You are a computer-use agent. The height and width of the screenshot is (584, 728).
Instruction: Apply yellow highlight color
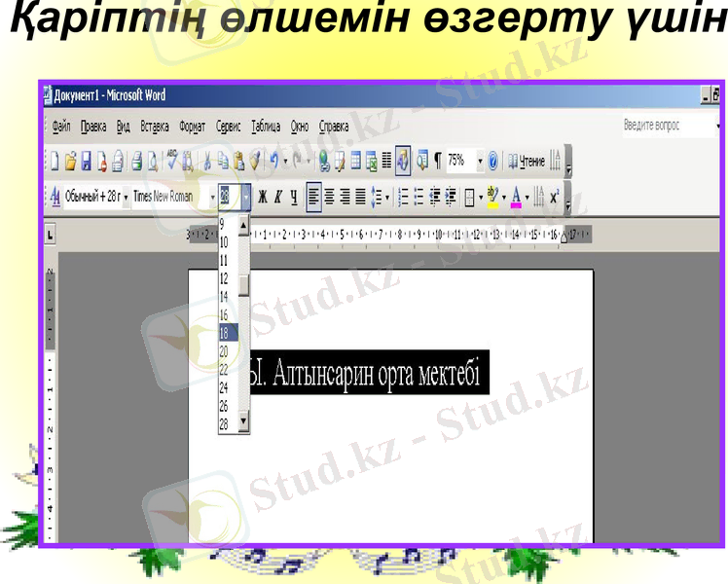click(x=493, y=198)
